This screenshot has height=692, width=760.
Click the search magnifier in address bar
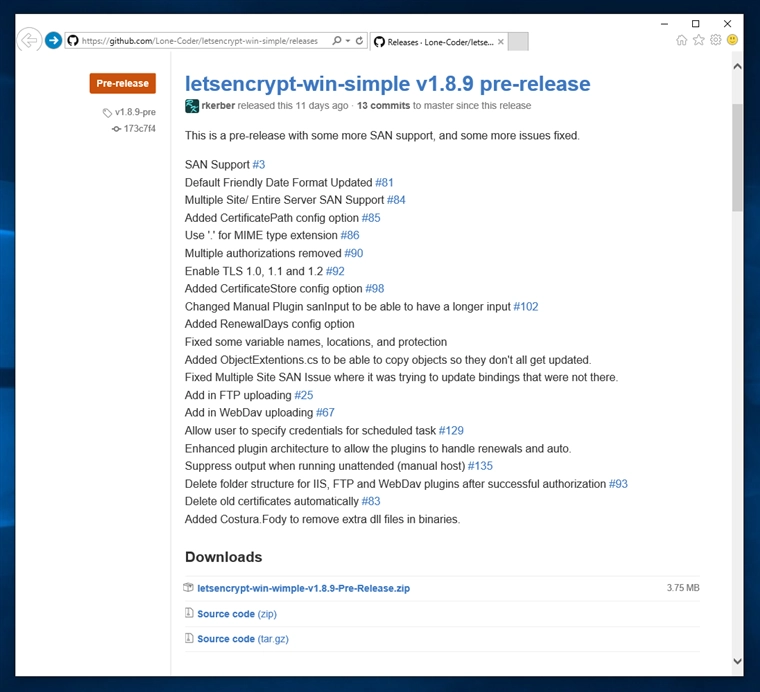click(336, 41)
